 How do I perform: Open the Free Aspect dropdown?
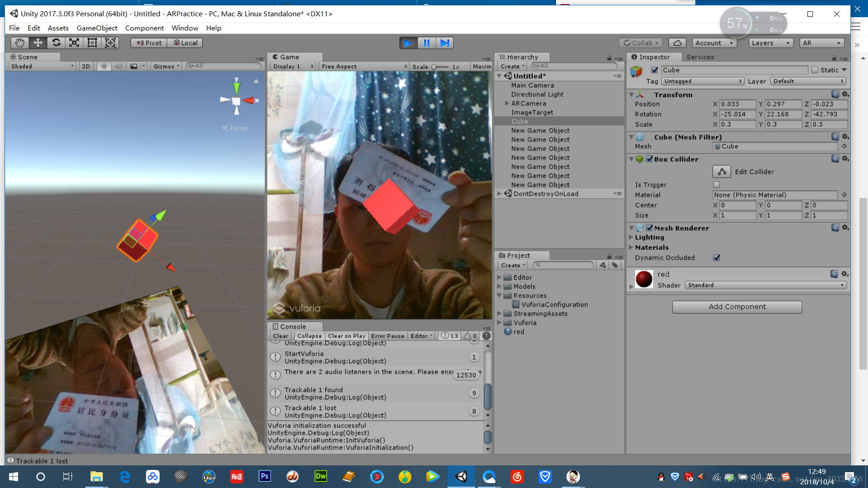364,66
